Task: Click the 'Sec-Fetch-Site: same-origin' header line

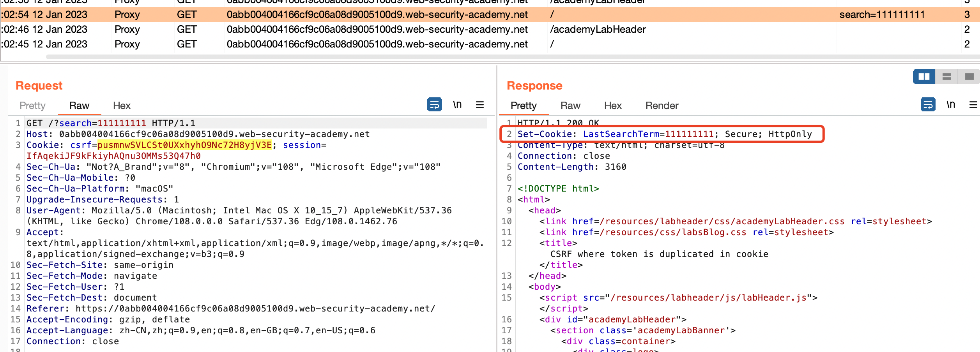Action: [x=100, y=265]
